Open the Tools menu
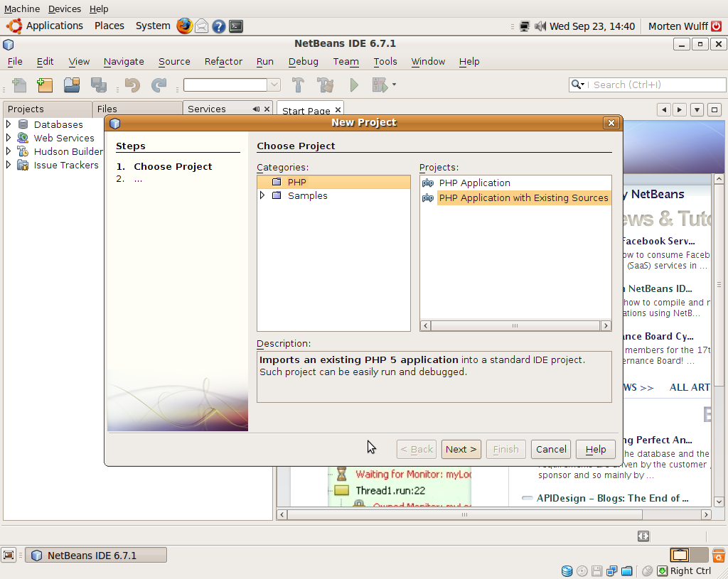 [385, 61]
